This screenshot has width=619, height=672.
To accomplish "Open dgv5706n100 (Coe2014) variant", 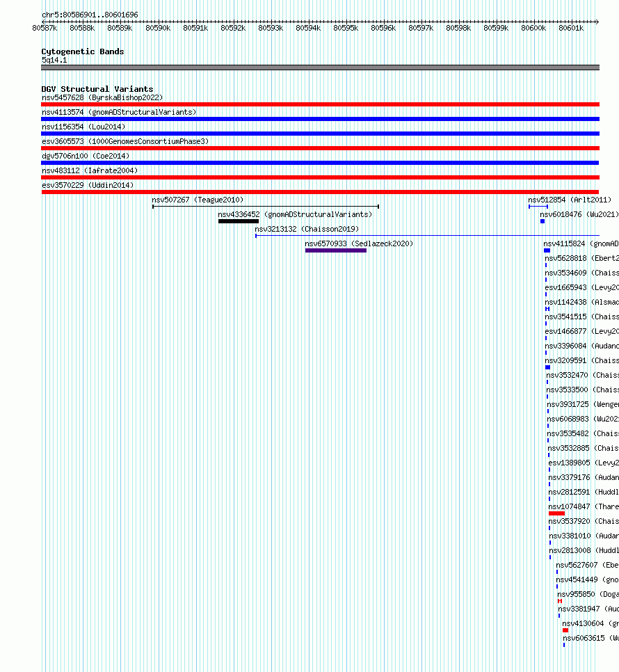I will (x=86, y=156).
